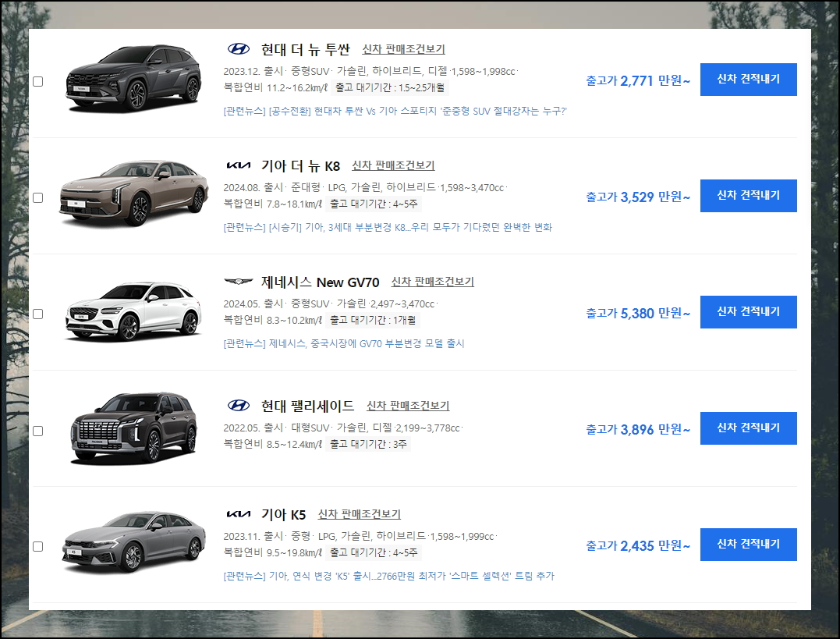Click the title 현대 더 뉴 투싼
This screenshot has height=639, width=840.
306,50
